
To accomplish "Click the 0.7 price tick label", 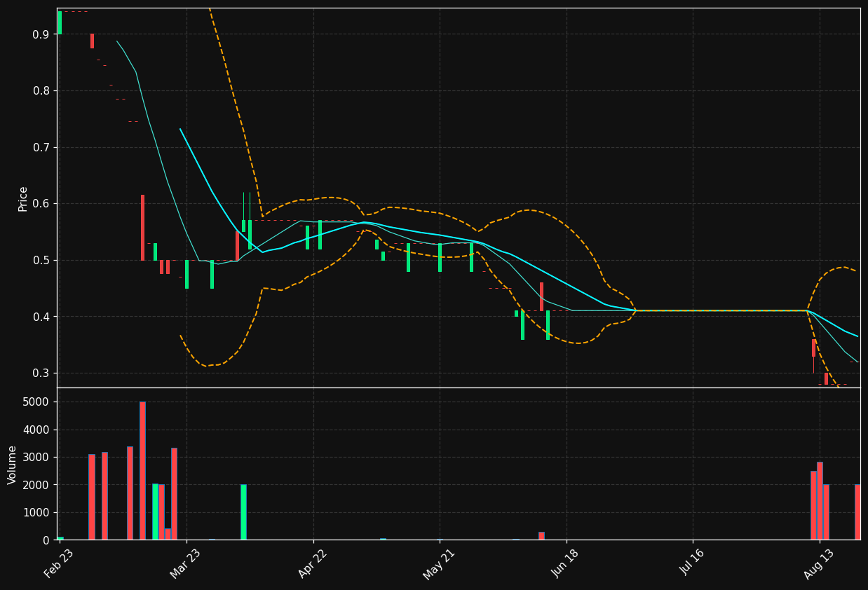I will point(41,147).
